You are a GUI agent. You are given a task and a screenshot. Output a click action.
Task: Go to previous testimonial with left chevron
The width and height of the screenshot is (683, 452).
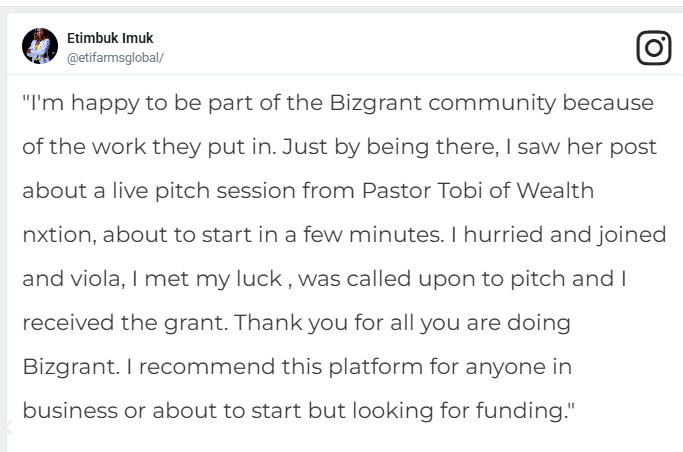coord(8,428)
